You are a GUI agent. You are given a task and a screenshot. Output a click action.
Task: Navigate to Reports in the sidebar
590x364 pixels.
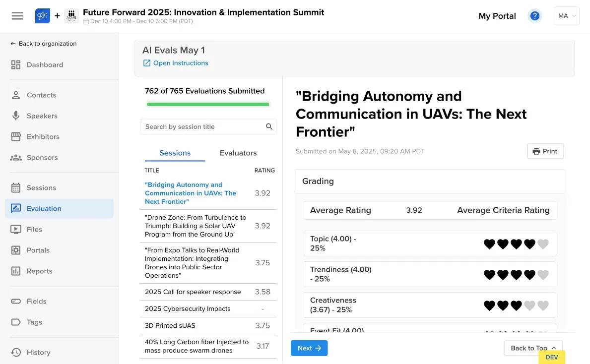[x=39, y=271]
